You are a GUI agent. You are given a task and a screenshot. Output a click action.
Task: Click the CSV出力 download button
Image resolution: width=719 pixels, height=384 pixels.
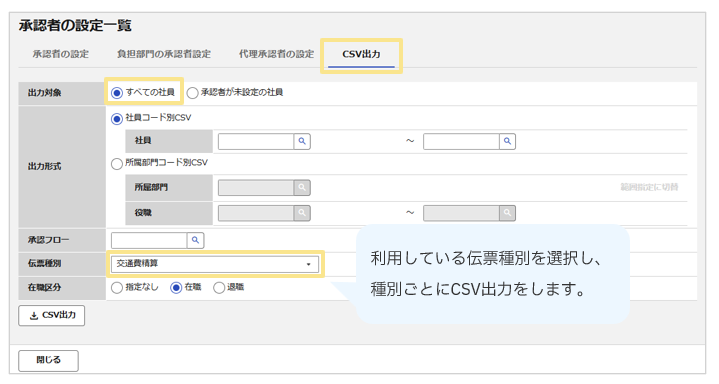tap(52, 316)
